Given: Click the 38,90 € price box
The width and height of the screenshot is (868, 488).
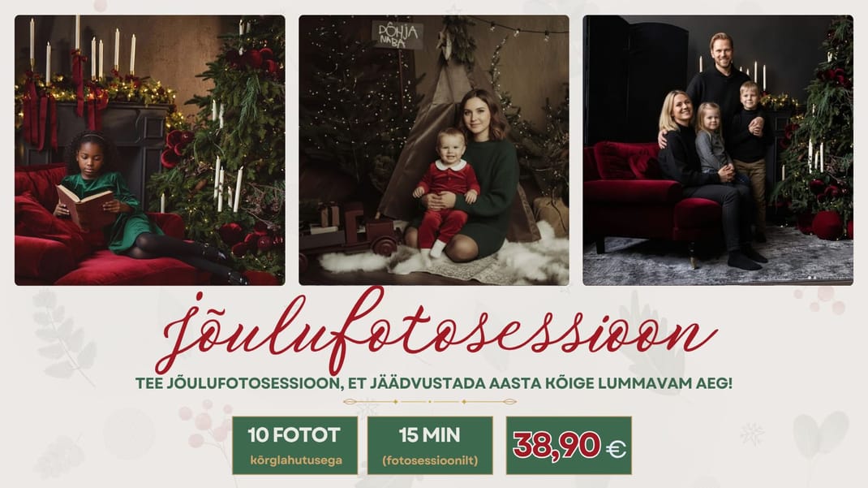Looking at the screenshot, I should (x=569, y=445).
